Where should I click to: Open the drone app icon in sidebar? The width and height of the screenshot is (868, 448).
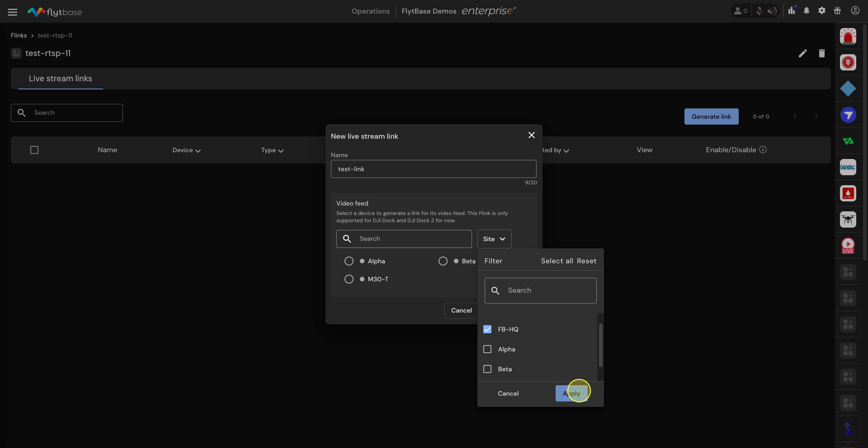(848, 220)
